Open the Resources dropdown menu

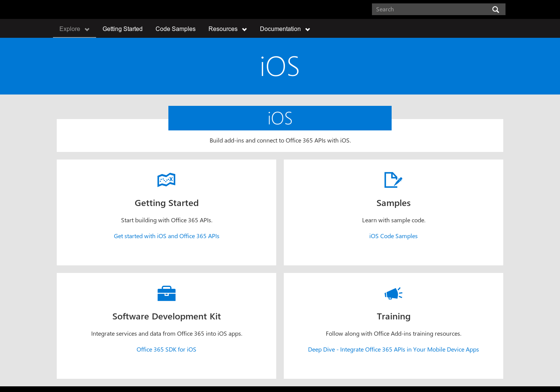point(227,29)
